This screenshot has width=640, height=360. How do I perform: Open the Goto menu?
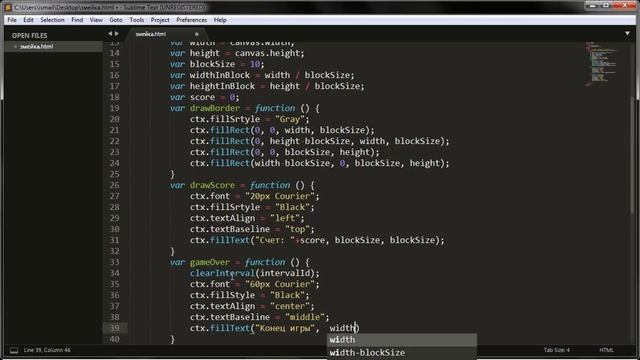[116, 20]
